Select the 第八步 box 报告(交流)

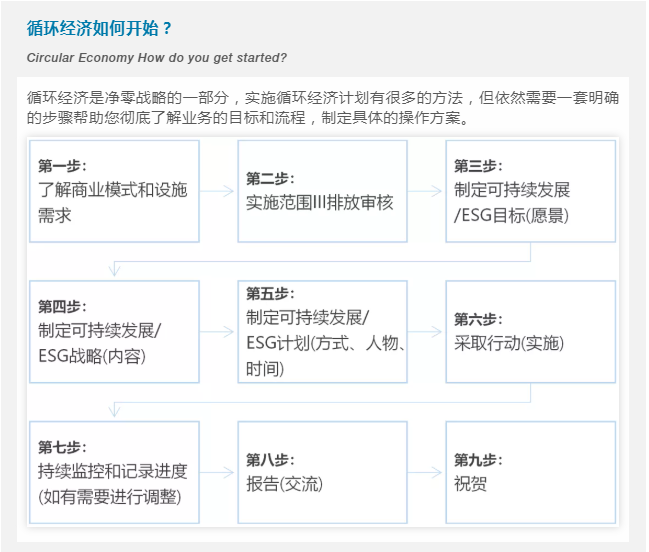click(x=322, y=473)
